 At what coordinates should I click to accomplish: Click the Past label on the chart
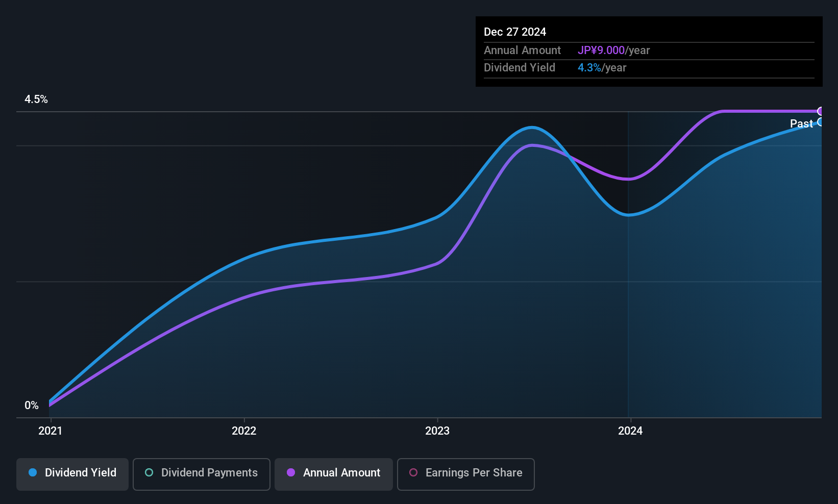801,123
